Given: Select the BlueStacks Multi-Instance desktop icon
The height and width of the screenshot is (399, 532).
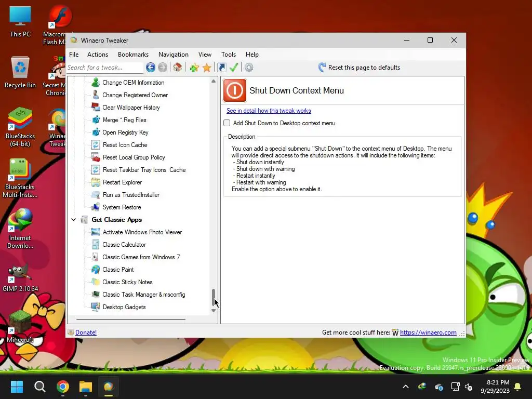Looking at the screenshot, I should pyautogui.click(x=20, y=178).
